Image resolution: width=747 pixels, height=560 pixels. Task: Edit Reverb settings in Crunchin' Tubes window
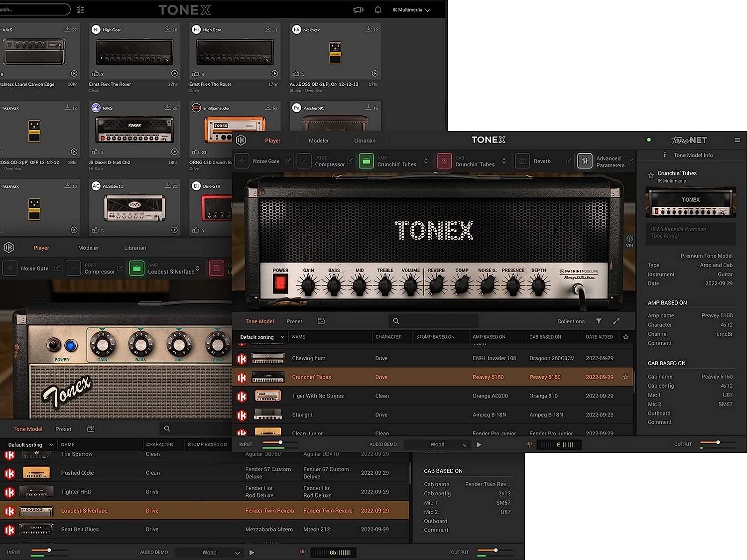(x=569, y=161)
